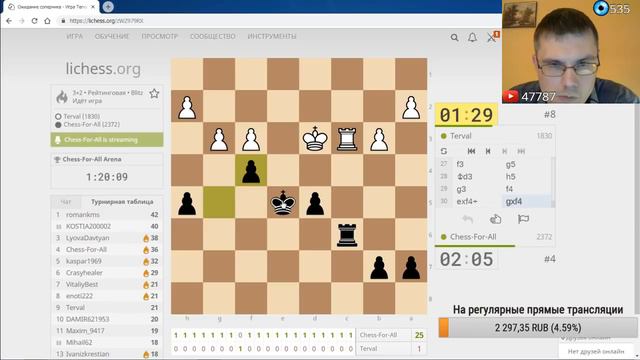Propose takeback arrow button

coord(468,219)
